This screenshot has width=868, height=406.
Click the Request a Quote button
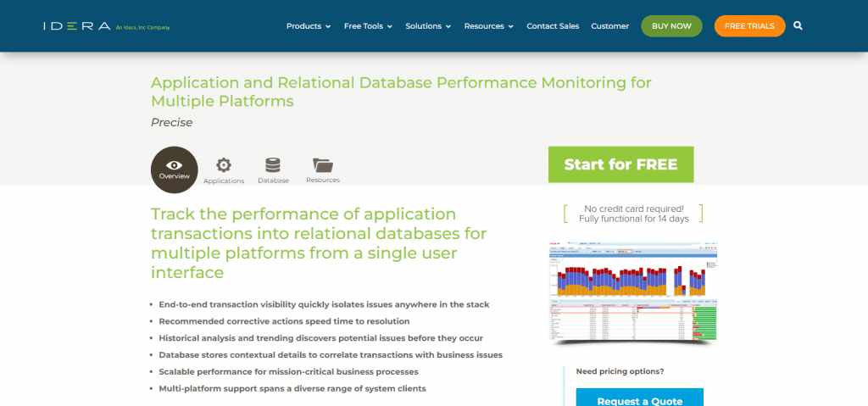coord(639,398)
